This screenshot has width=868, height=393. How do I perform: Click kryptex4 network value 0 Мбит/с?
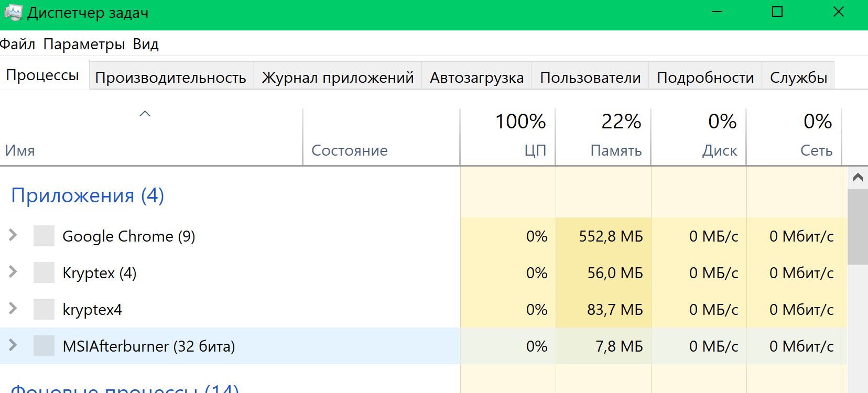click(x=801, y=310)
